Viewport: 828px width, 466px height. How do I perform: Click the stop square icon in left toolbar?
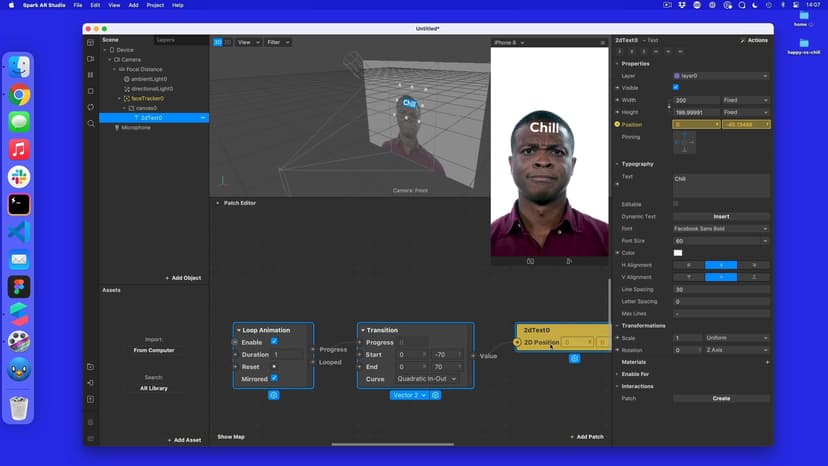91,91
